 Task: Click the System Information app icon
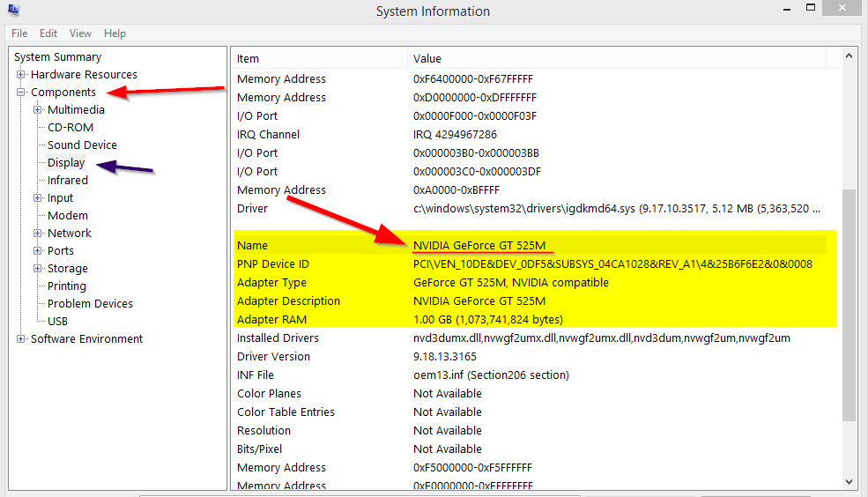click(x=14, y=10)
